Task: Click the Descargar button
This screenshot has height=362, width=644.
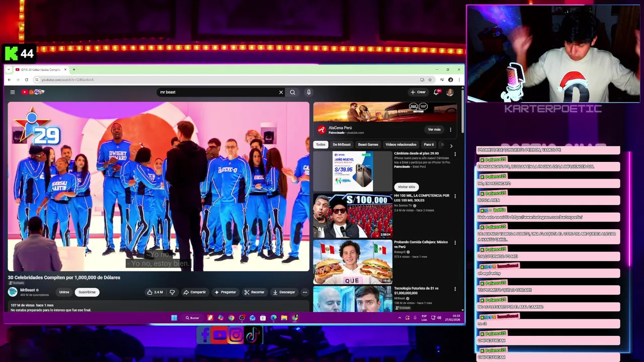Action: 284,292
